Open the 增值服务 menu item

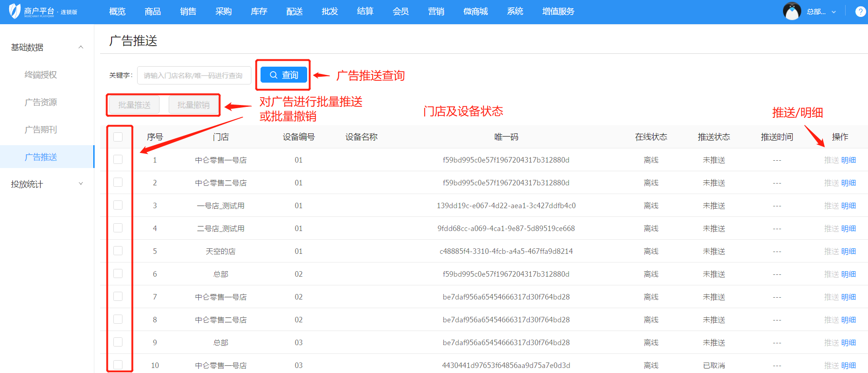(x=558, y=11)
